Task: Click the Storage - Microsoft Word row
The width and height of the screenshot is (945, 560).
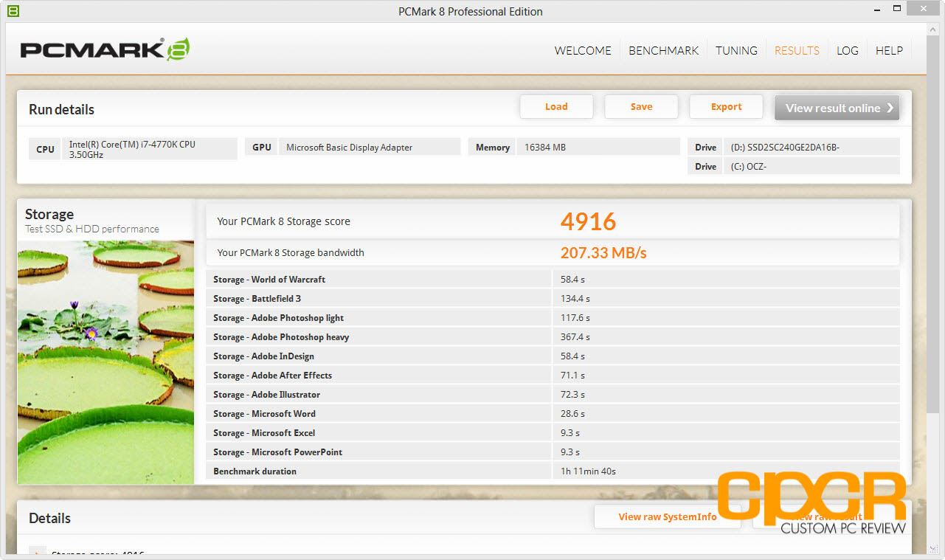Action: pyautogui.click(x=553, y=414)
